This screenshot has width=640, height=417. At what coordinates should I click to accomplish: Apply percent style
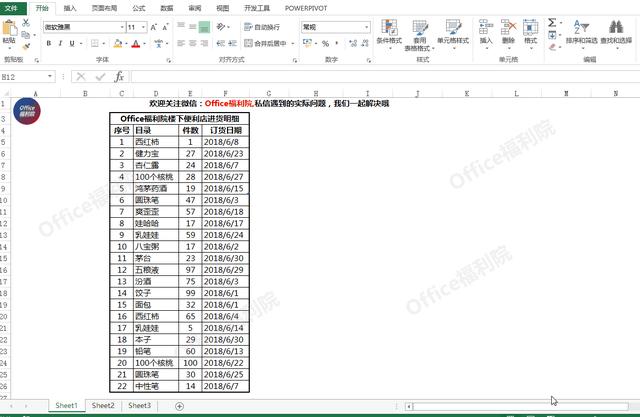(325, 43)
